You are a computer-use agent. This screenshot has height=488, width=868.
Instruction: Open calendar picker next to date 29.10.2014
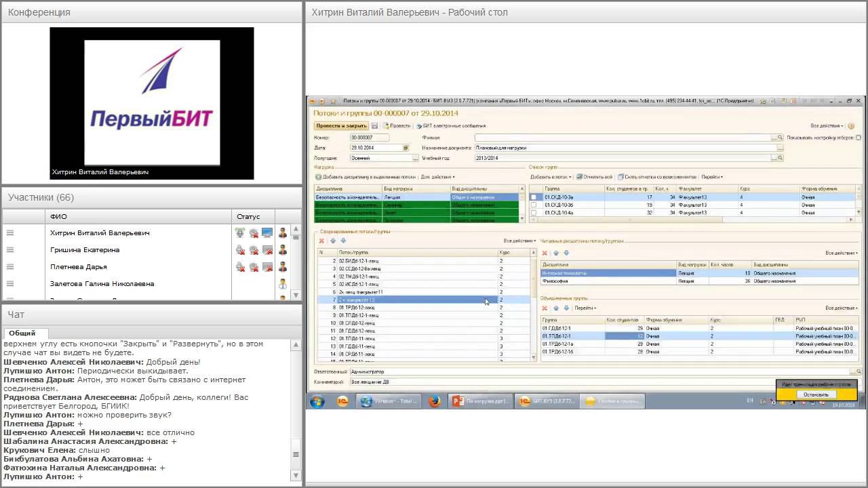[406, 148]
